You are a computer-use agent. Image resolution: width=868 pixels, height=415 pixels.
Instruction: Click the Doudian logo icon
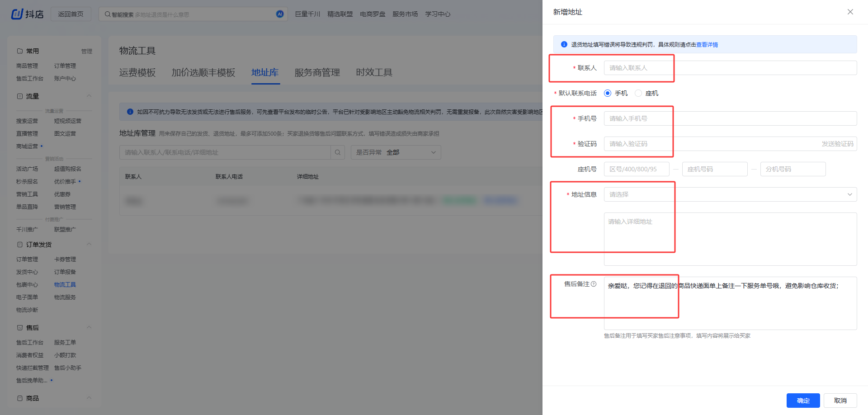pos(17,14)
